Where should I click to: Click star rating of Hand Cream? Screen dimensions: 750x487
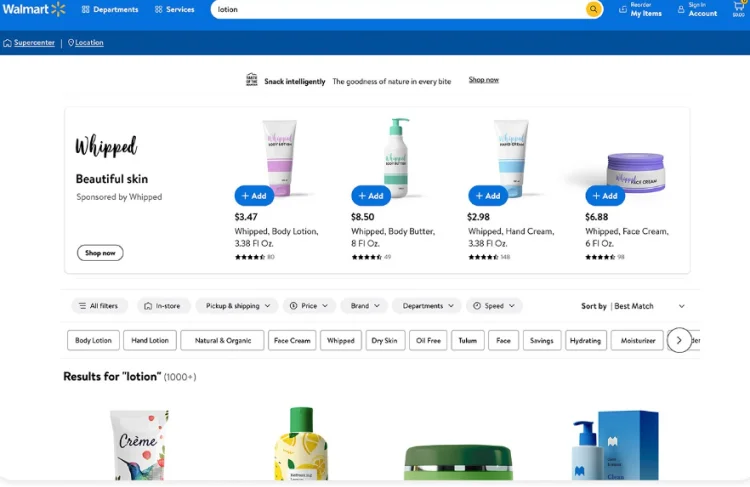click(x=484, y=257)
